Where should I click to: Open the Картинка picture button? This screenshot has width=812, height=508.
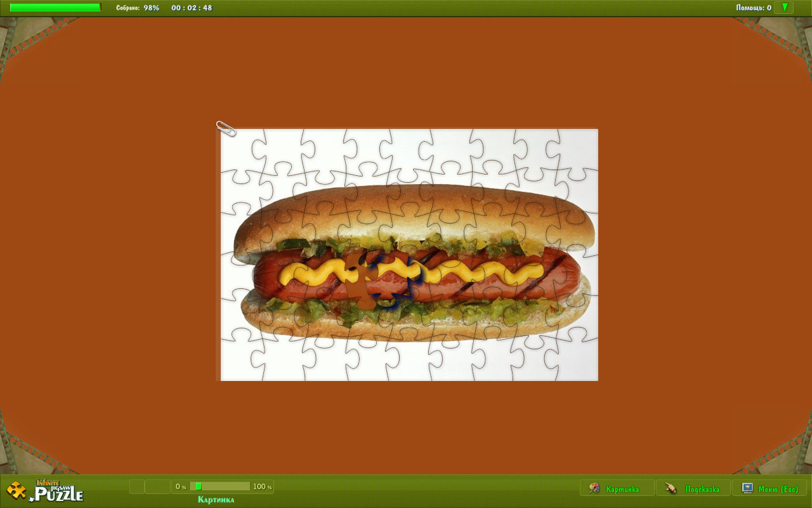[617, 488]
